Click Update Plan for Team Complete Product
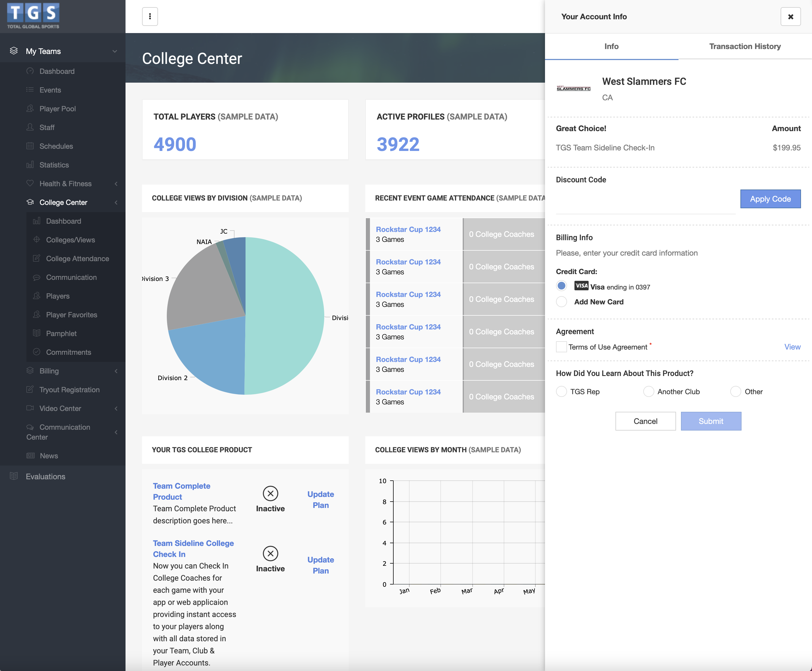 pos(321,499)
